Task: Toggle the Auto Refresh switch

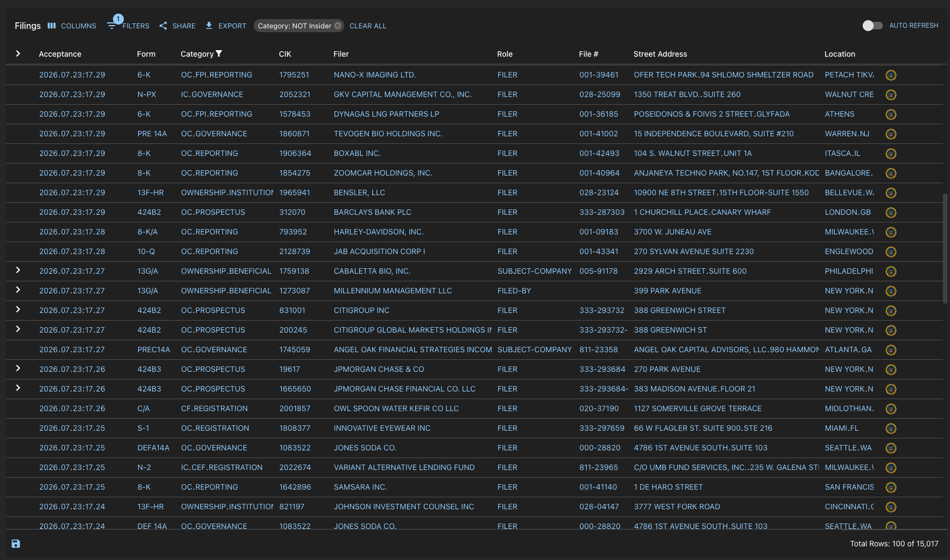Action: (872, 26)
